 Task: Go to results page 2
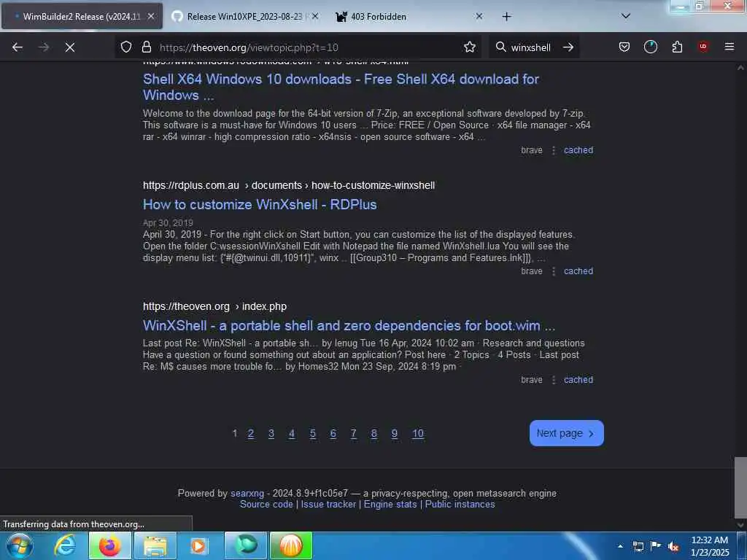pyautogui.click(x=251, y=433)
